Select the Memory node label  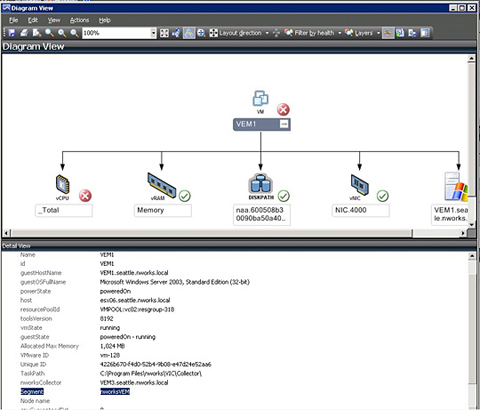tap(163, 211)
